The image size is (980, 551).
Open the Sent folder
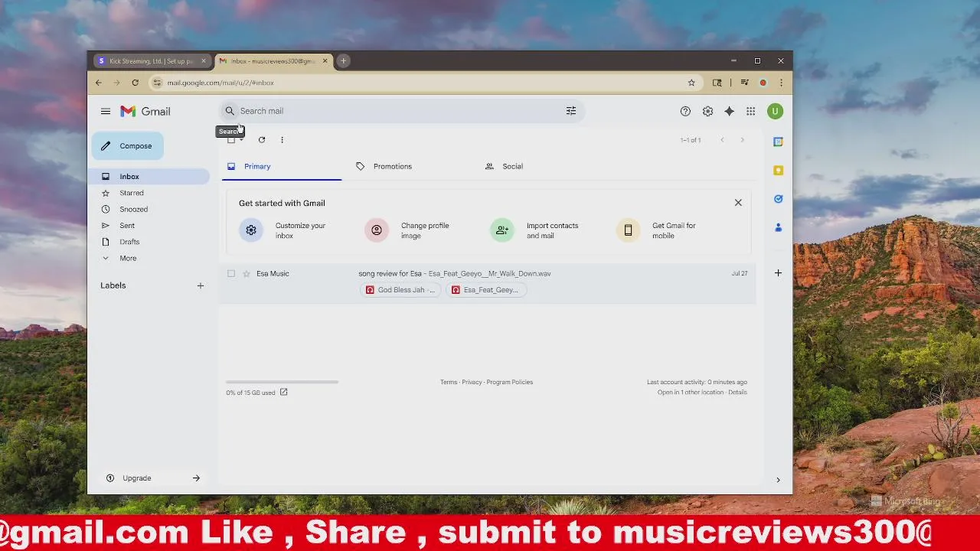127,226
